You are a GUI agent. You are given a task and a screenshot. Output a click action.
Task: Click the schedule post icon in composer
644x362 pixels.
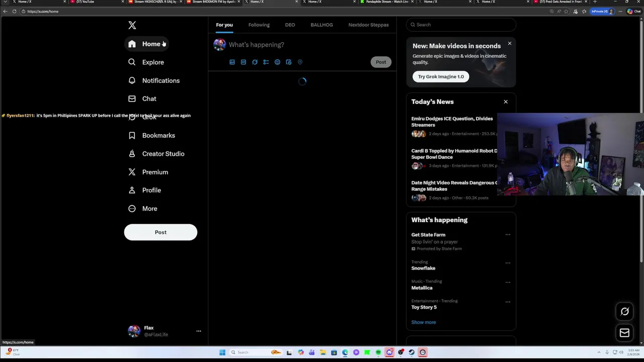(289, 62)
